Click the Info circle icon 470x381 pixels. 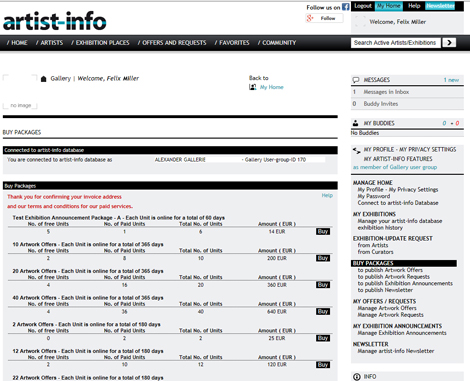pyautogui.click(x=357, y=377)
